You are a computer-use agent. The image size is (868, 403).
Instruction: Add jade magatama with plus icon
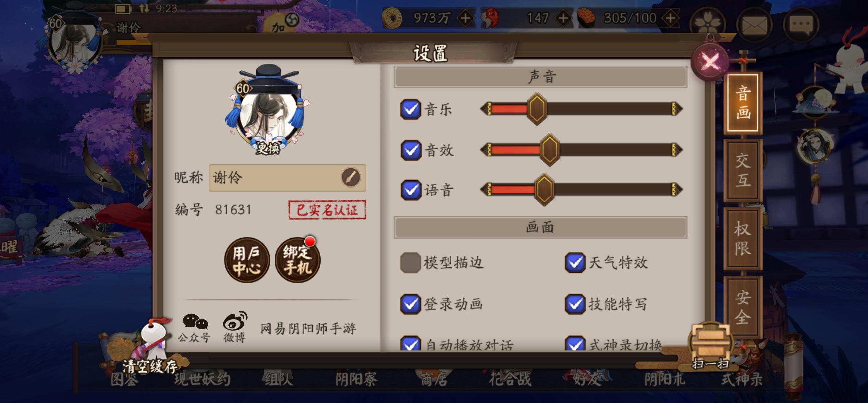563,18
